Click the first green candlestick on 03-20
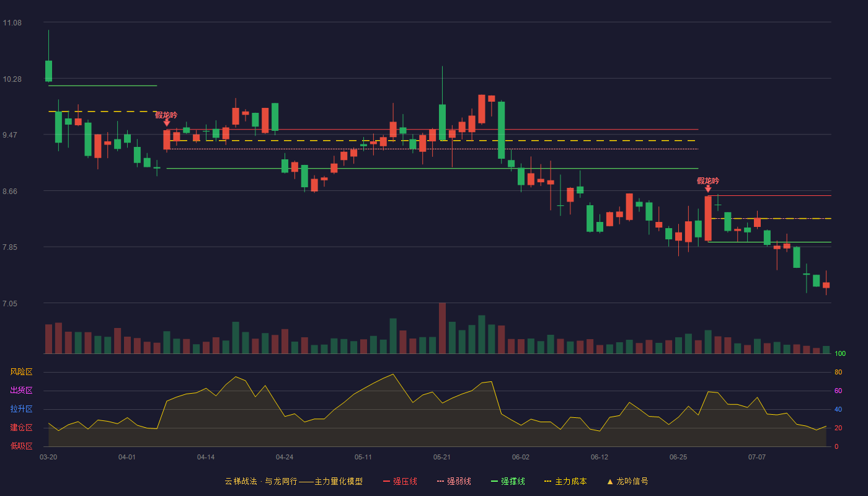This screenshot has height=496, width=868. click(x=48, y=71)
